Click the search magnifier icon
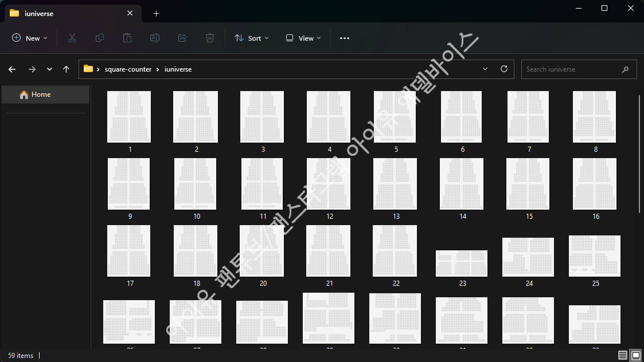 [625, 69]
